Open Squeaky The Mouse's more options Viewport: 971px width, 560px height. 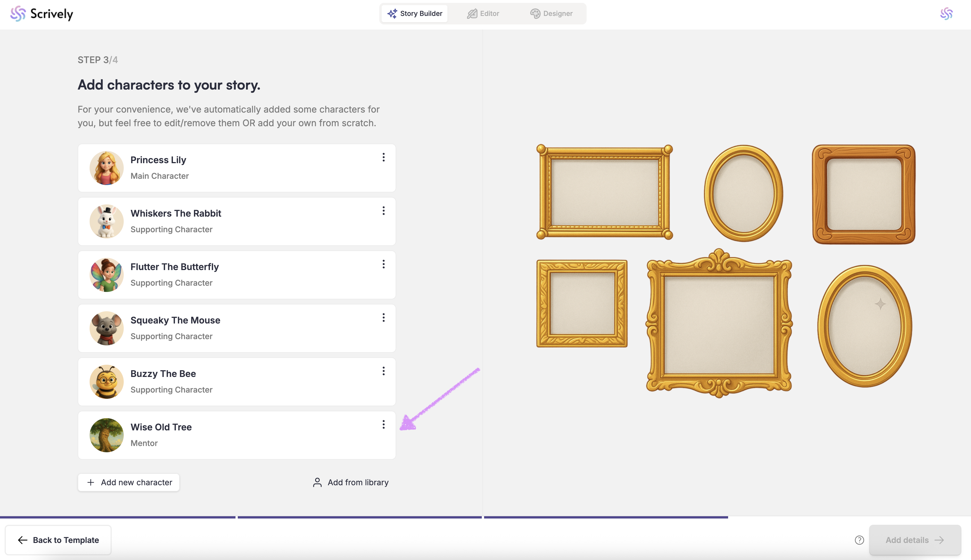383,318
